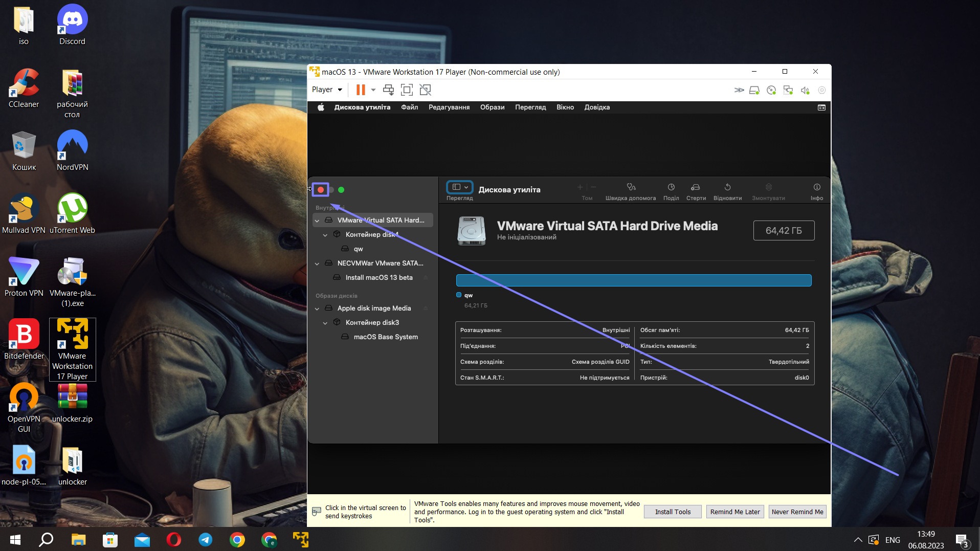Toggle Unity mode icon in VMware toolbar
The width and height of the screenshot is (980, 551).
coord(425,90)
